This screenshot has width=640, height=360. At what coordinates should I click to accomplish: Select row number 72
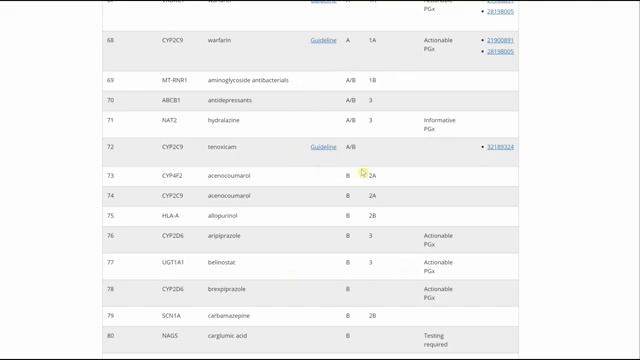110,147
